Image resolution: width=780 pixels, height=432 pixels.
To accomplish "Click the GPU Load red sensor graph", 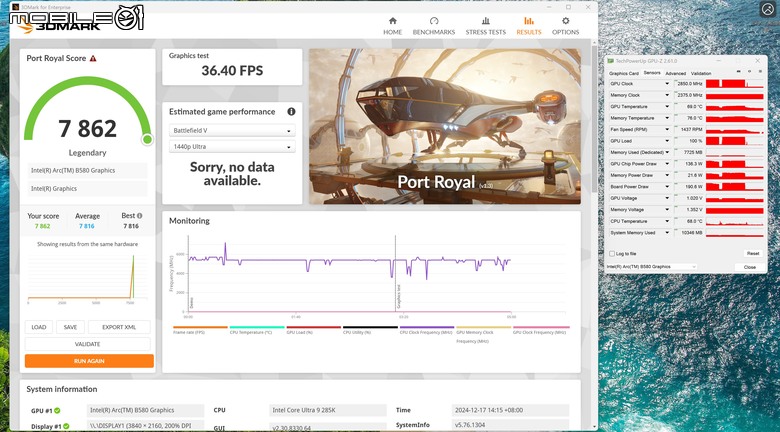I will tap(735, 141).
